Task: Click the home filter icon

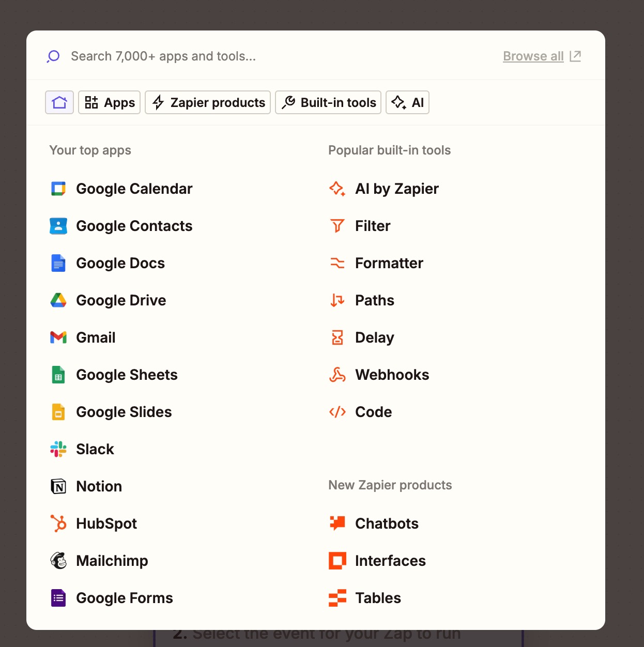Action: pos(59,102)
